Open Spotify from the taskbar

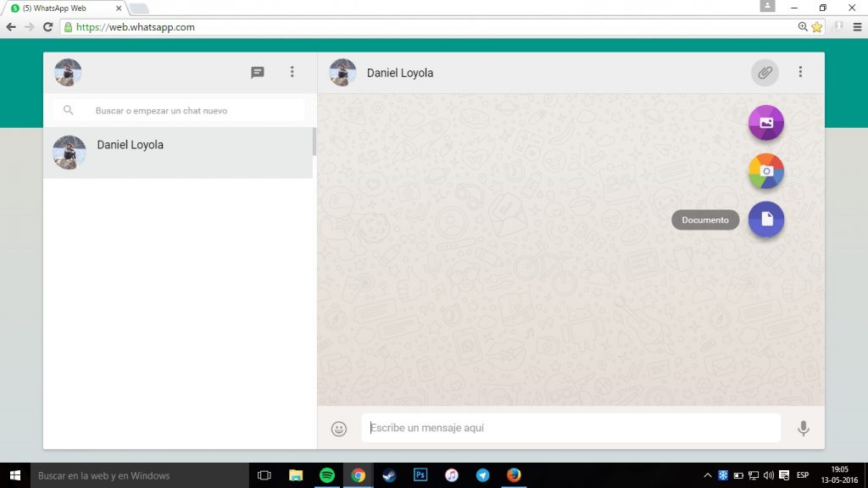(327, 475)
